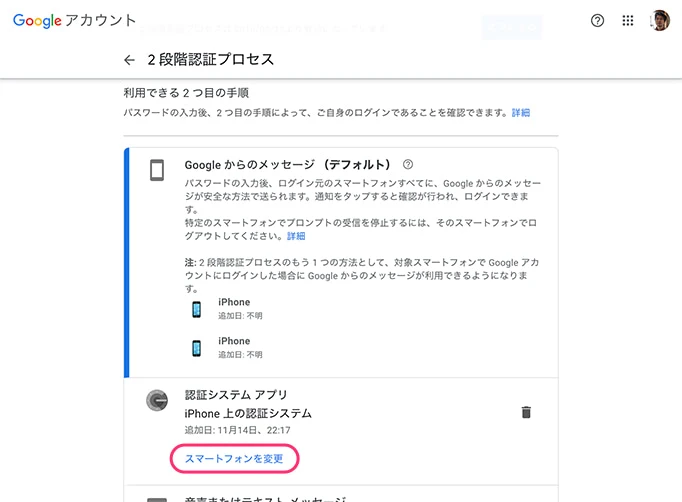Delete the authenticator app via trash icon
The image size is (682, 502).
pyautogui.click(x=526, y=412)
